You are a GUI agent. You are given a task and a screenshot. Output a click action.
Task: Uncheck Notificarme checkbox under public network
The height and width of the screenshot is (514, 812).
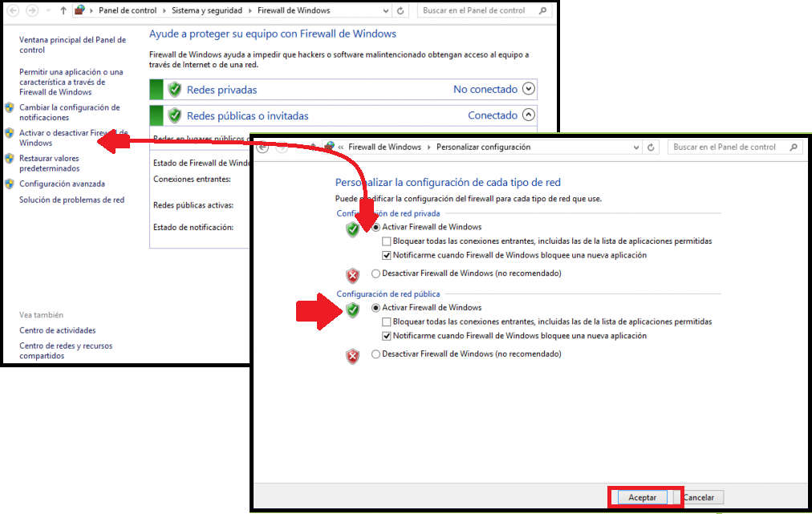tap(386, 336)
